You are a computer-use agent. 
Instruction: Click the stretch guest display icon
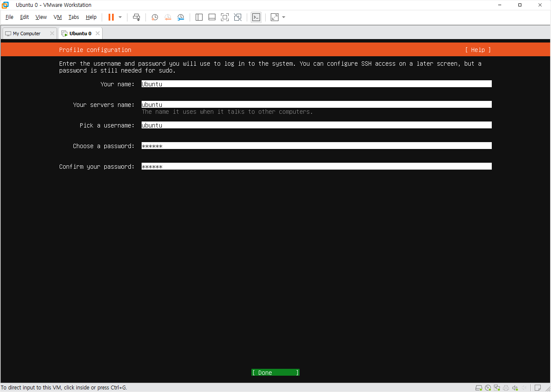[275, 17]
